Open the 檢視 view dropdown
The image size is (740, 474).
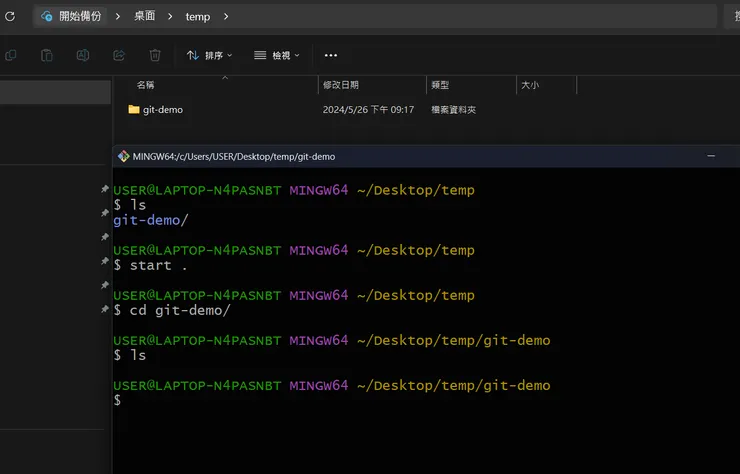point(277,55)
